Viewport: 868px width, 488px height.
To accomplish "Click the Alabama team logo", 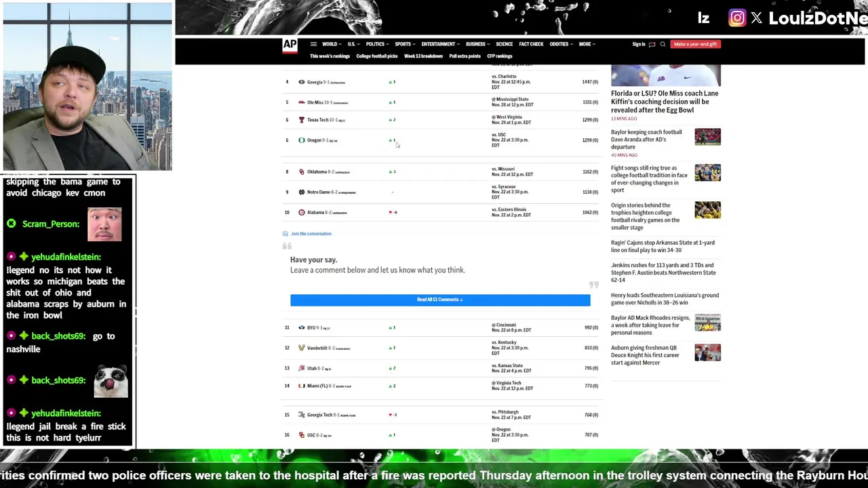I will point(302,212).
